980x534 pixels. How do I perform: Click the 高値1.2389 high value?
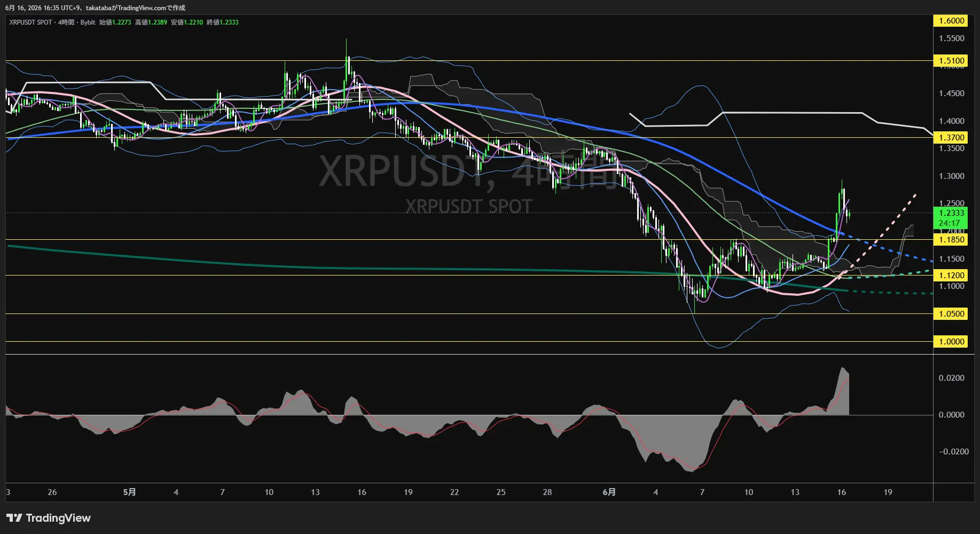point(151,22)
